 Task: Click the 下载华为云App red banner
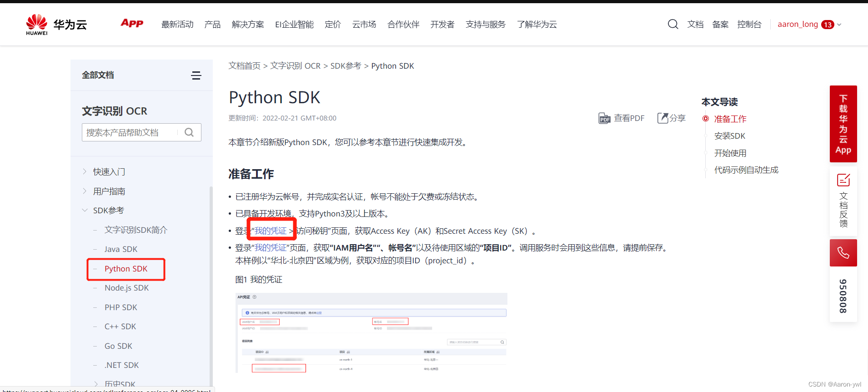843,124
